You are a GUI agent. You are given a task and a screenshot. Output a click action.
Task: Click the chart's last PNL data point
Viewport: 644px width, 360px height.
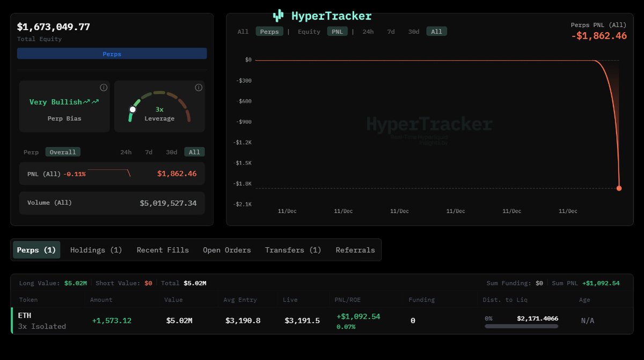pyautogui.click(x=619, y=188)
